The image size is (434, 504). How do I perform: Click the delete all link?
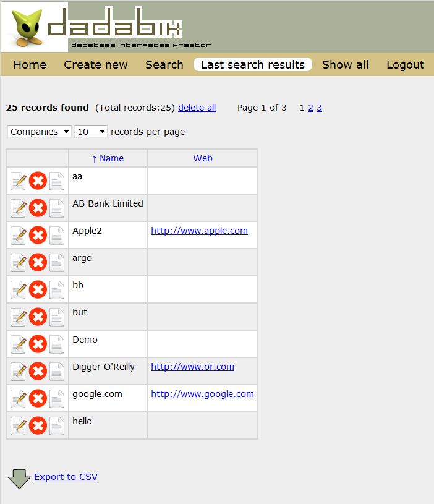click(x=197, y=108)
